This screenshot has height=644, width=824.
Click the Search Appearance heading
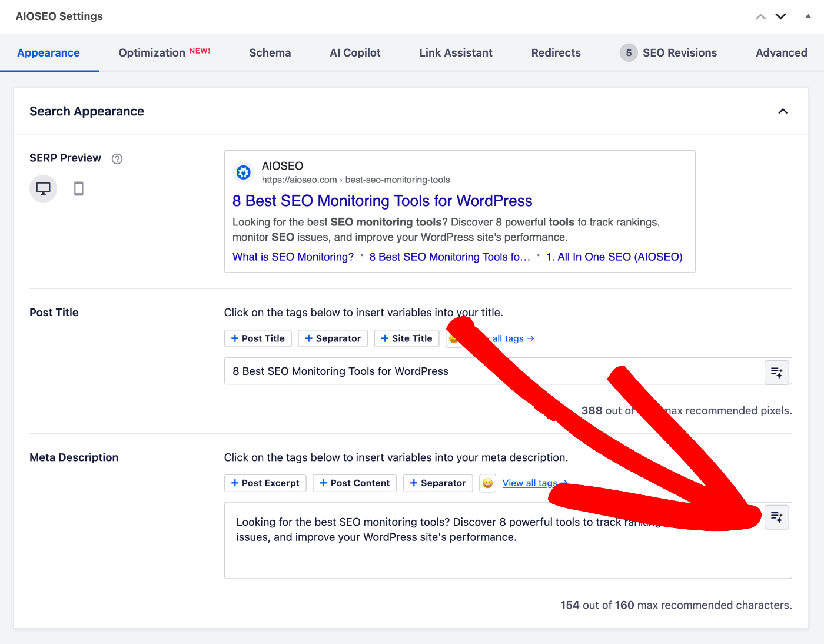[87, 112]
